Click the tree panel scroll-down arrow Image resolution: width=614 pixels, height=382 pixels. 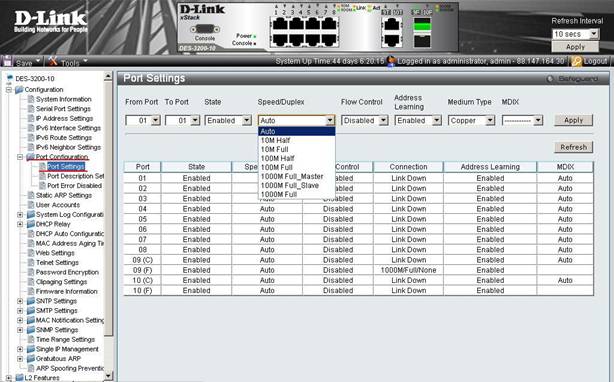pos(108,376)
